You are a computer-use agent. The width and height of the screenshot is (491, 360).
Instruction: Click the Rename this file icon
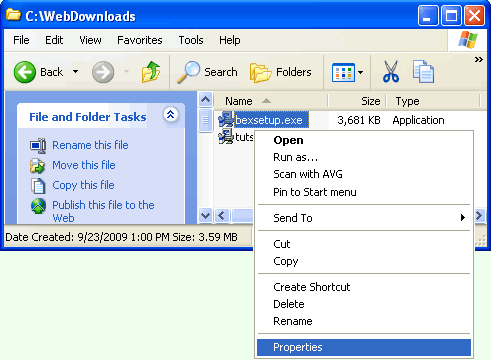(x=38, y=146)
